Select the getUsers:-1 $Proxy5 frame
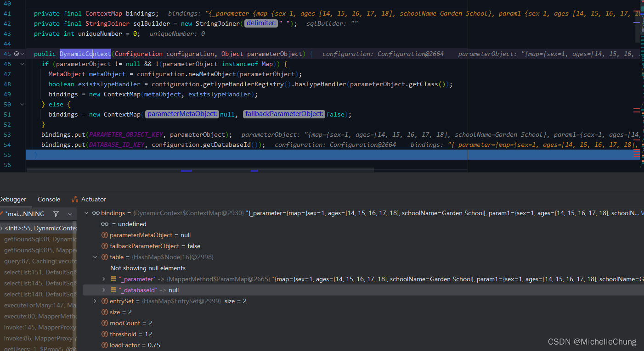644x351 pixels. (38, 348)
